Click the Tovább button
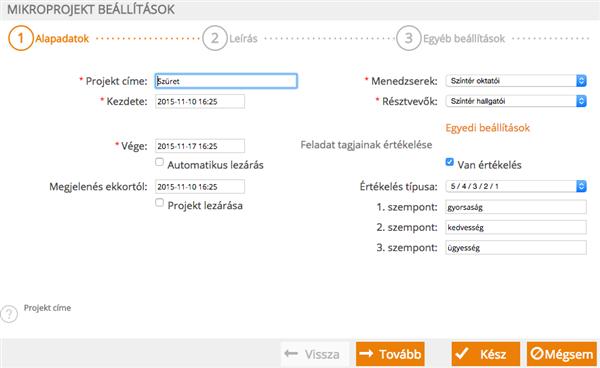 [390, 354]
